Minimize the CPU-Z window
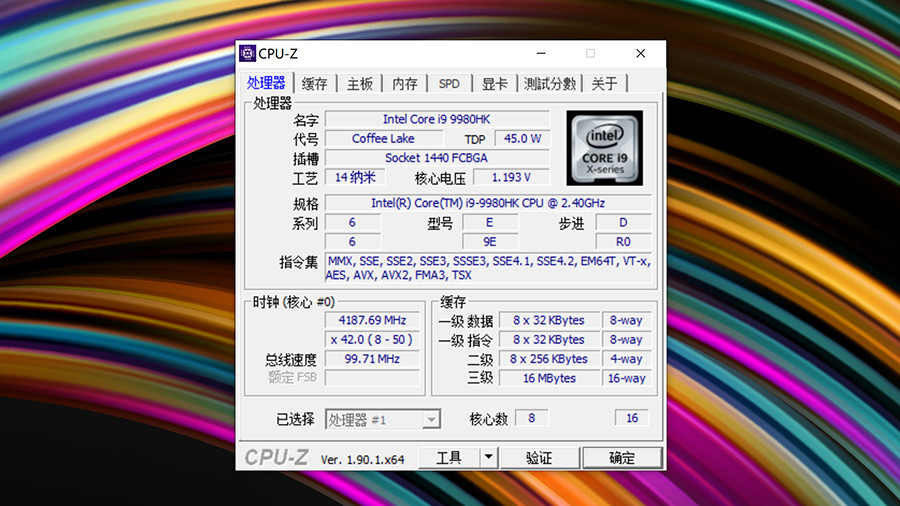 click(x=541, y=53)
